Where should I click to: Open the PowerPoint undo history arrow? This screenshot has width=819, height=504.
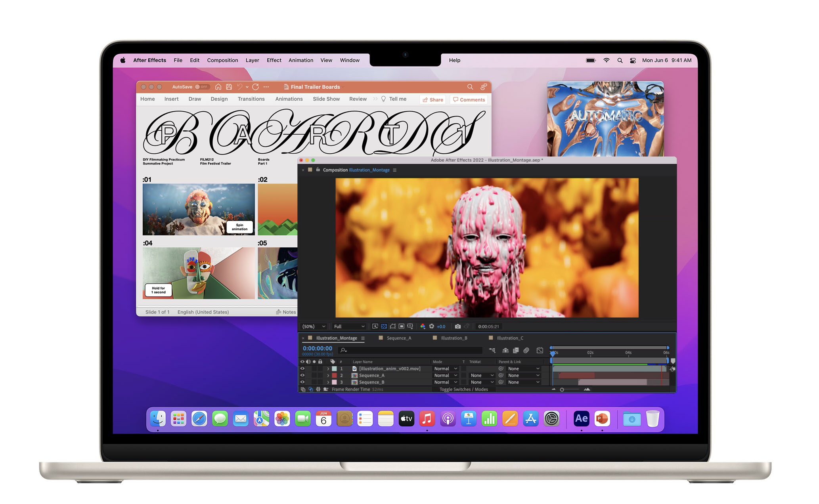(x=247, y=87)
